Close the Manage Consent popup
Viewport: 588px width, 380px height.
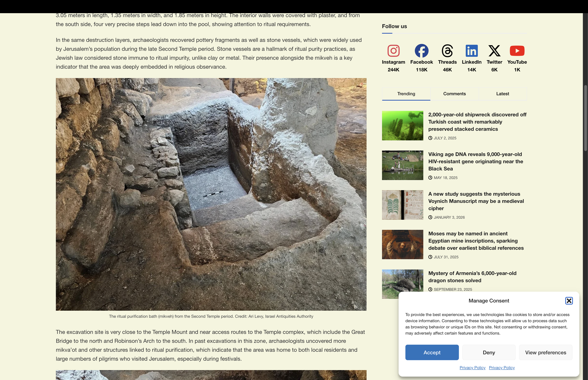(569, 301)
